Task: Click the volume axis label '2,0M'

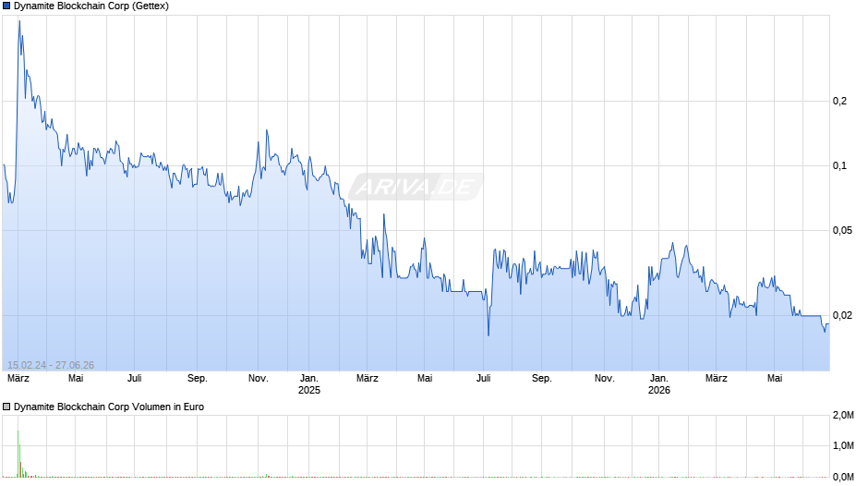Action: (843, 415)
